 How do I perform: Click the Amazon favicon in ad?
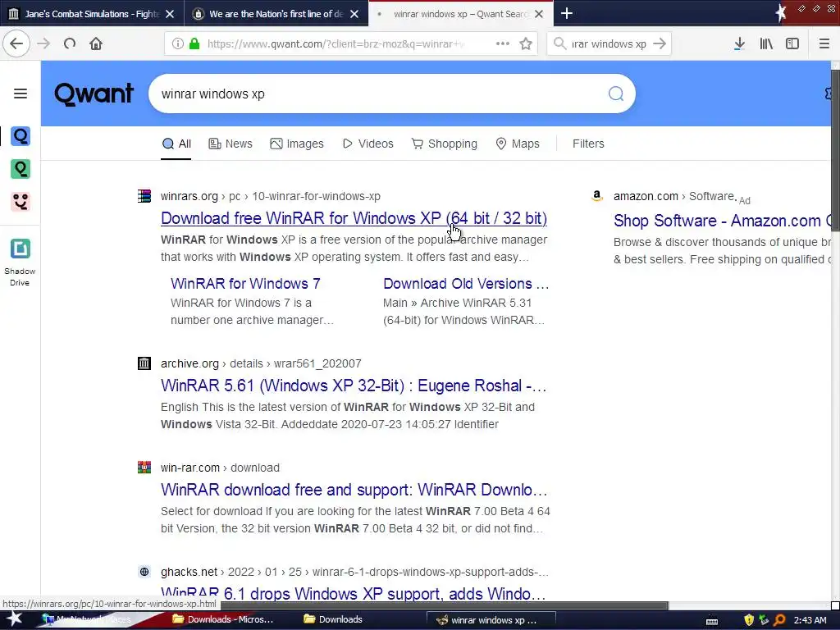point(597,196)
